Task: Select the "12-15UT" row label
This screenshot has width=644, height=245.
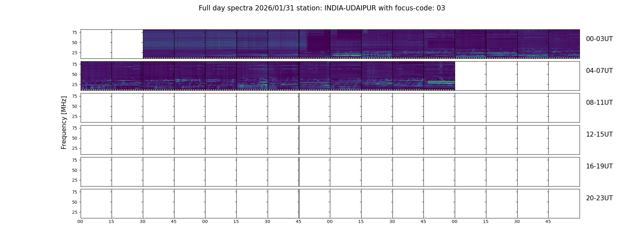Action: tap(599, 134)
